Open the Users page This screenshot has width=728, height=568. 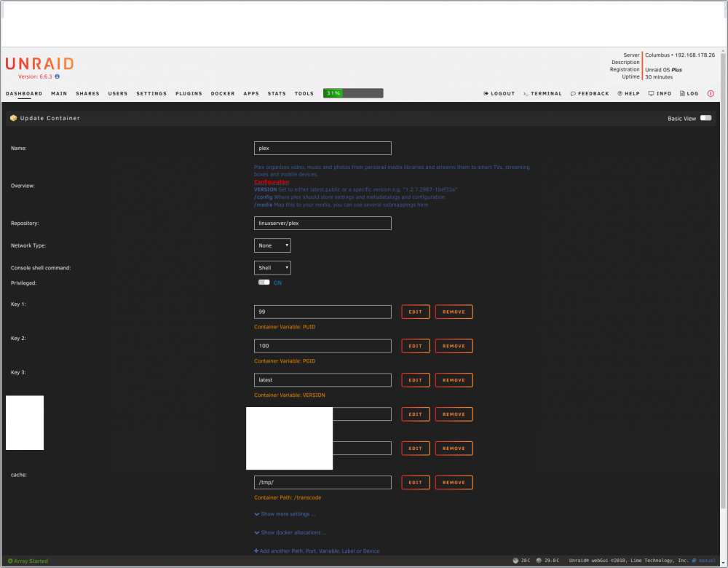point(118,93)
